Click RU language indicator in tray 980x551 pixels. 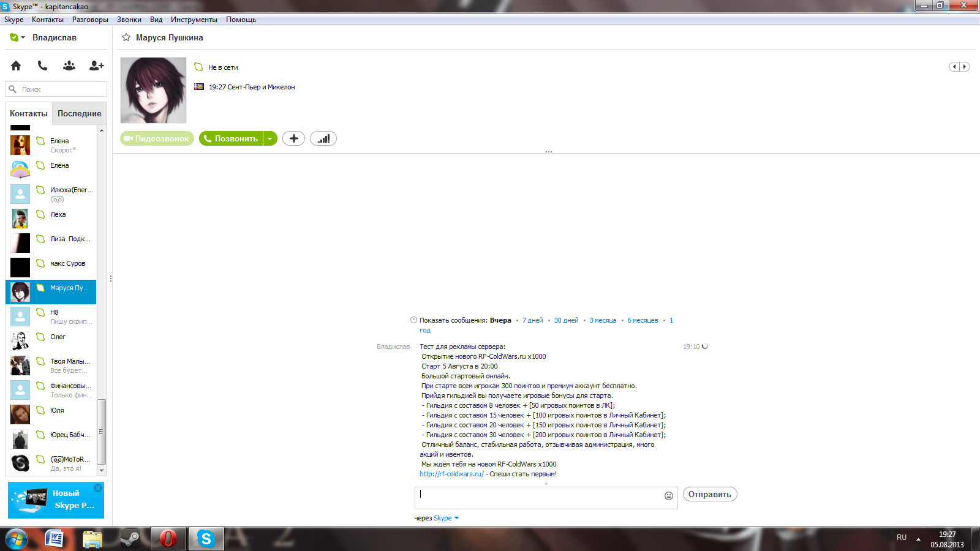(902, 538)
